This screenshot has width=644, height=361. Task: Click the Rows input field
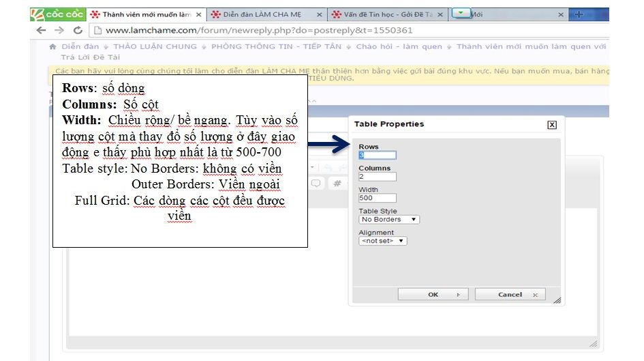[x=377, y=156]
